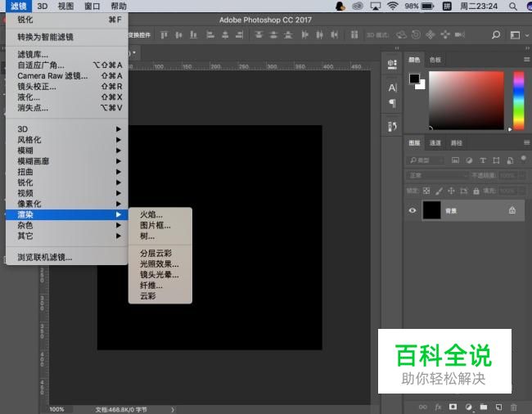Viewport: 532px width, 414px height.
Task: Switch to the 通道 tab
Action: pos(435,142)
